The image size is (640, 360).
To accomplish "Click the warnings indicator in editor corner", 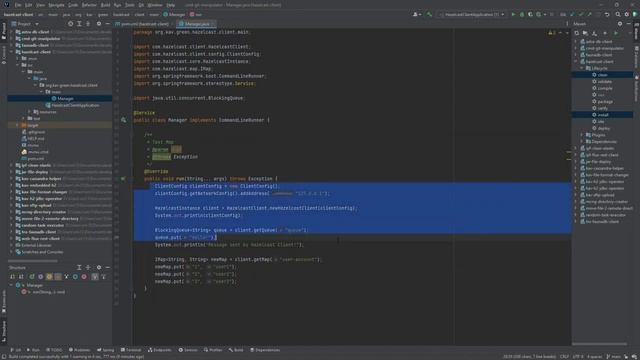I will pyautogui.click(x=551, y=33).
